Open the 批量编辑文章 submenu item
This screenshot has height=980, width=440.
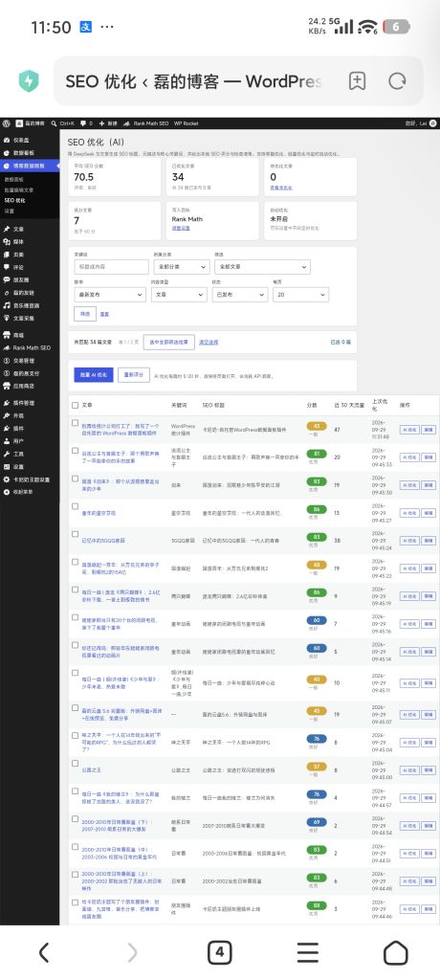(x=19, y=189)
